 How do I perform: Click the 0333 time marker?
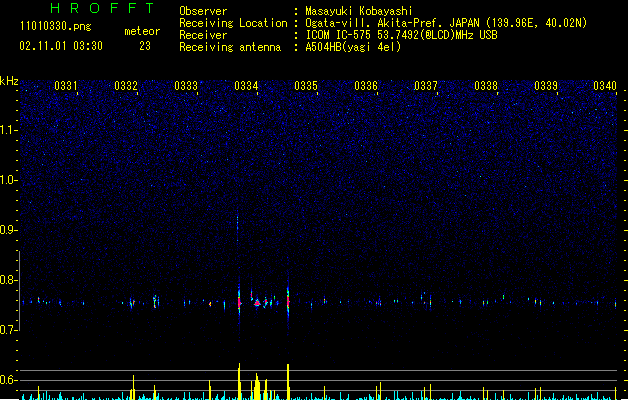[186, 86]
